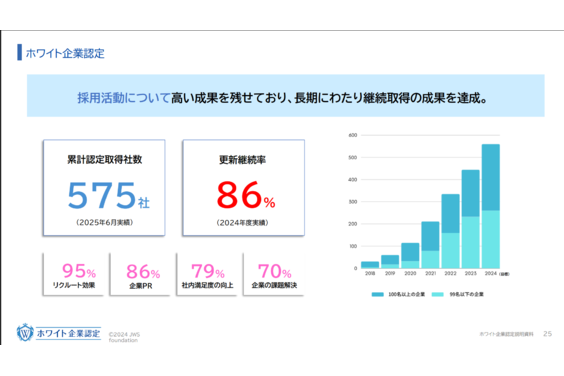
Task: Click the W crest logo icon in the footer
Action: [x=25, y=332]
